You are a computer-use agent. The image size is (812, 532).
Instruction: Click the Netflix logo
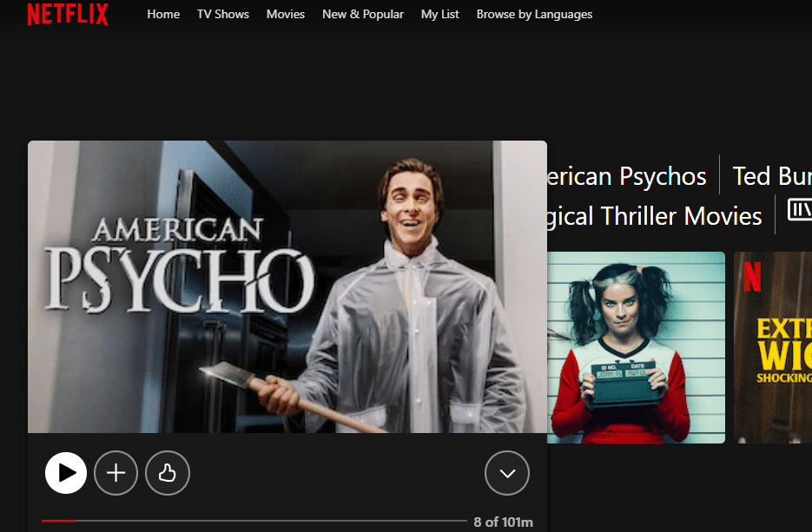tap(68, 14)
